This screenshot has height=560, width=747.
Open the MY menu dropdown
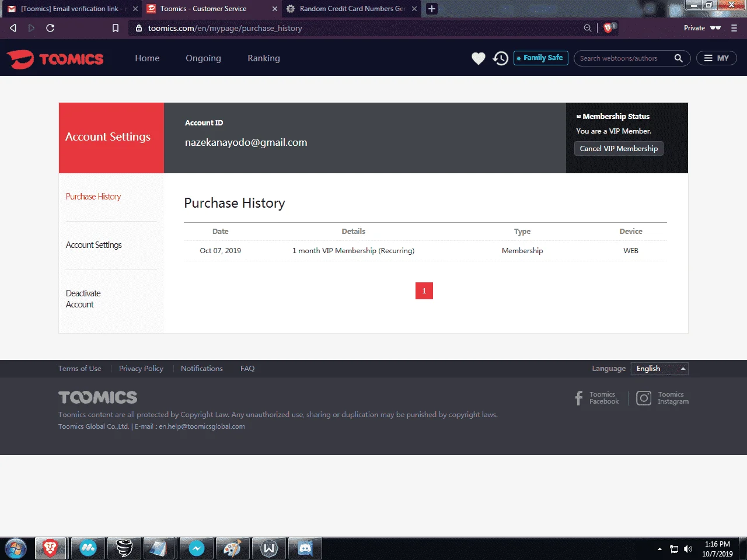(x=716, y=58)
